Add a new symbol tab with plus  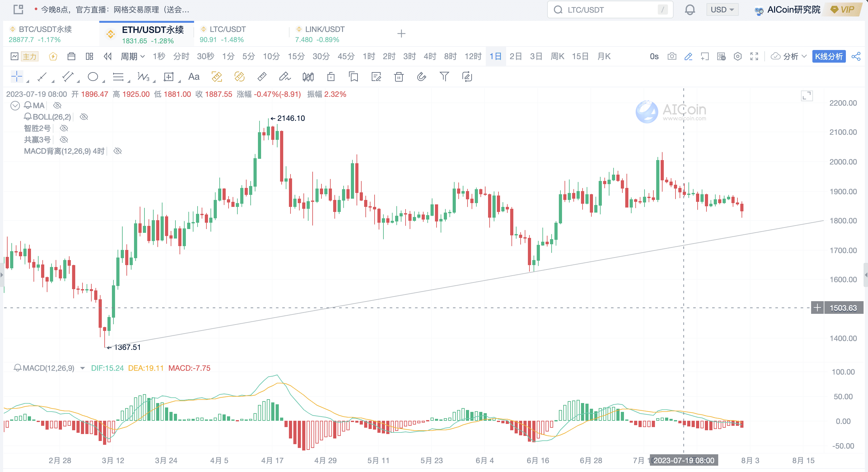tap(401, 34)
